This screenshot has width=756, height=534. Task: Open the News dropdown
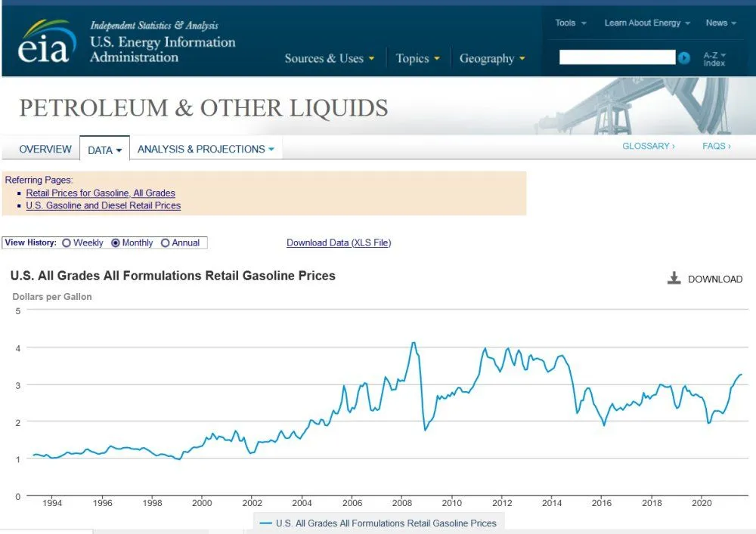720,23
